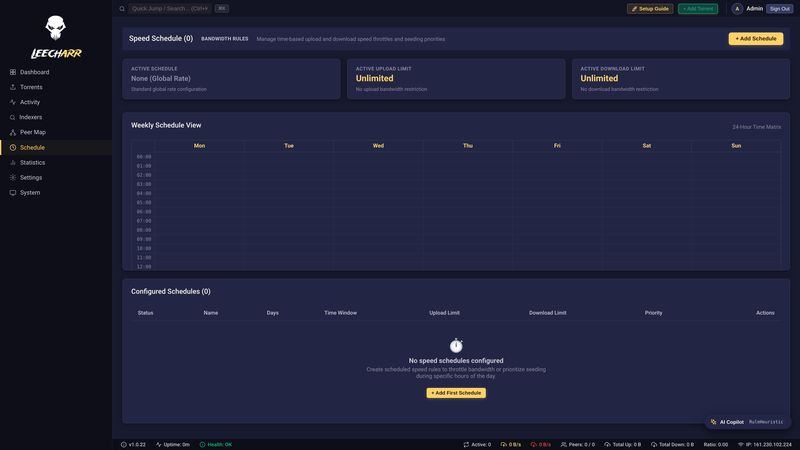This screenshot has height=450, width=800.
Task: Click the Admin avatar icon
Action: coord(737,9)
